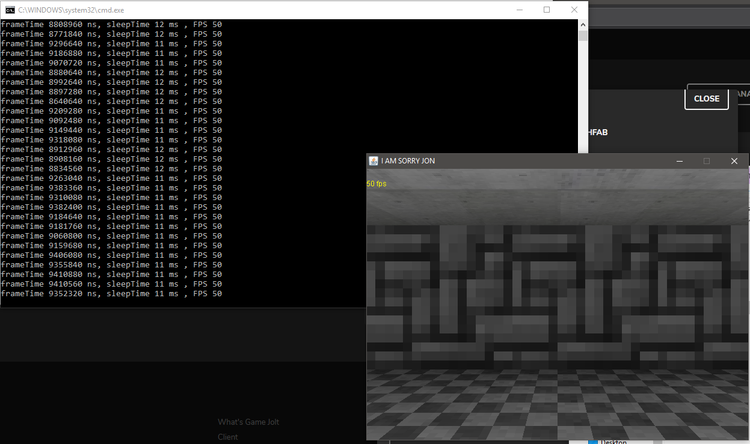Click the console line frameTime 9352320 ns

(x=111, y=293)
